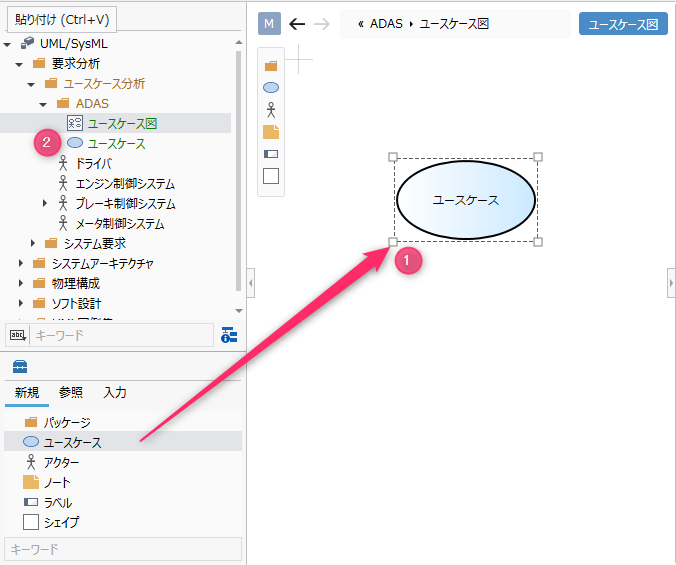
Task: Expand ブレーキ制御システム node
Action: tap(44, 203)
